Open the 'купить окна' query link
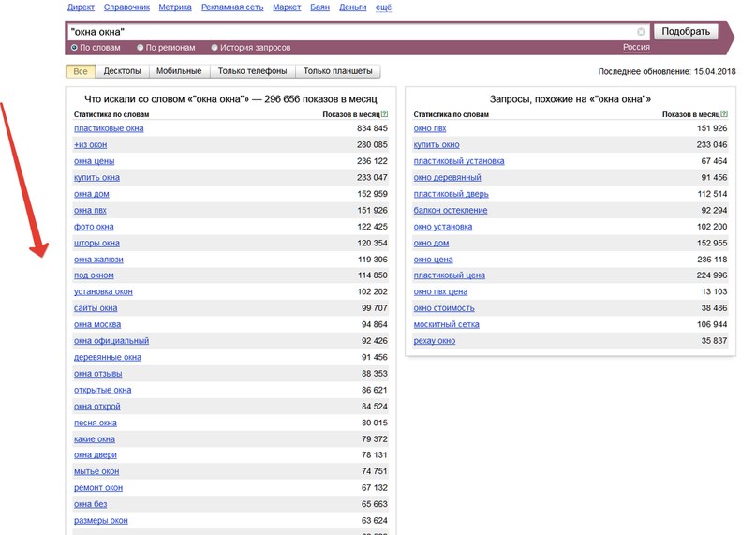 [x=96, y=177]
